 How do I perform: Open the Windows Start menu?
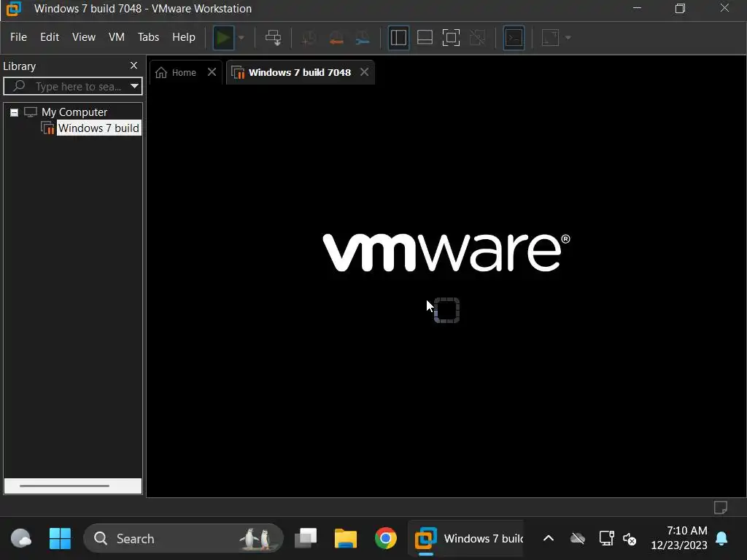click(60, 539)
